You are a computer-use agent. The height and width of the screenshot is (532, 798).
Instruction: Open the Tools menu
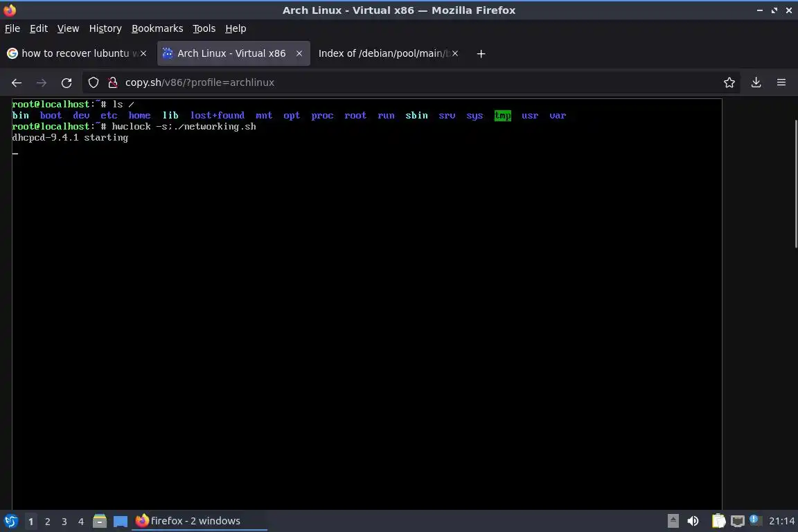[x=204, y=28]
